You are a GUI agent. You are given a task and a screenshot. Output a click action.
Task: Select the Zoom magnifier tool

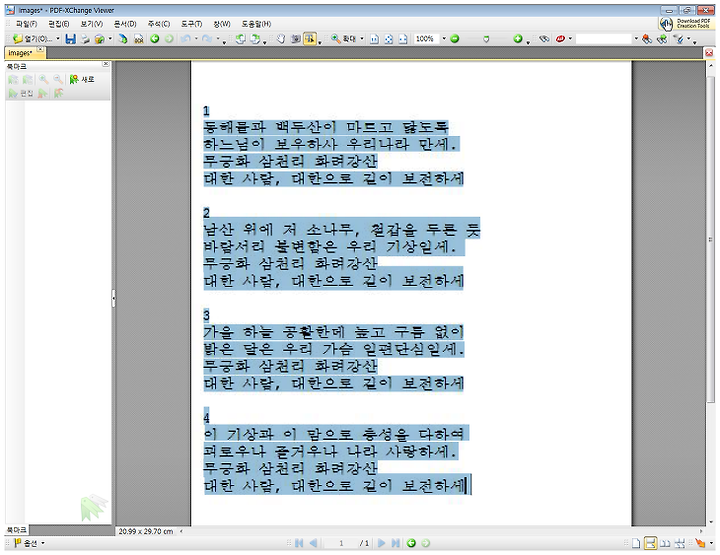[x=336, y=39]
